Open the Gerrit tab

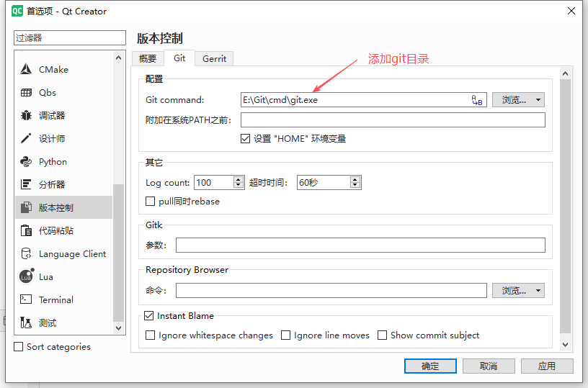pyautogui.click(x=214, y=59)
